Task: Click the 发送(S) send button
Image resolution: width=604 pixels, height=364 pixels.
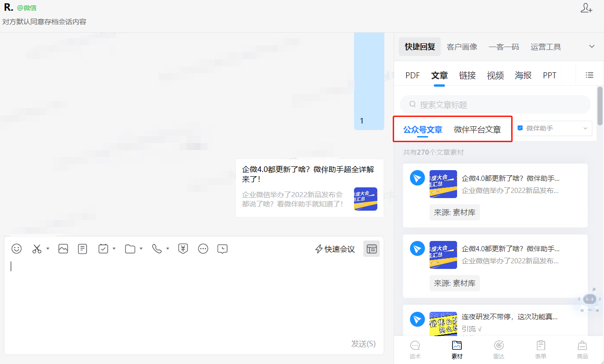Action: tap(363, 343)
